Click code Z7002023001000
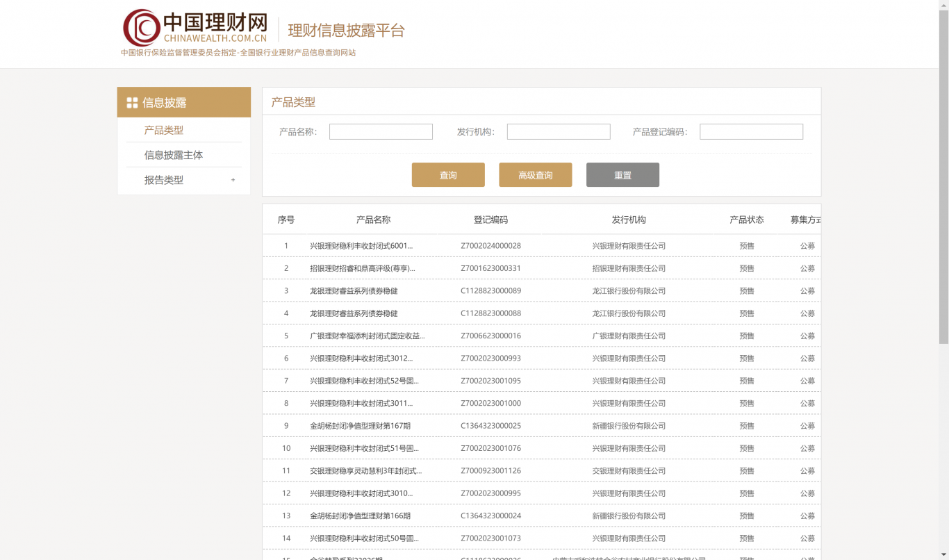The width and height of the screenshot is (949, 560). click(x=491, y=403)
